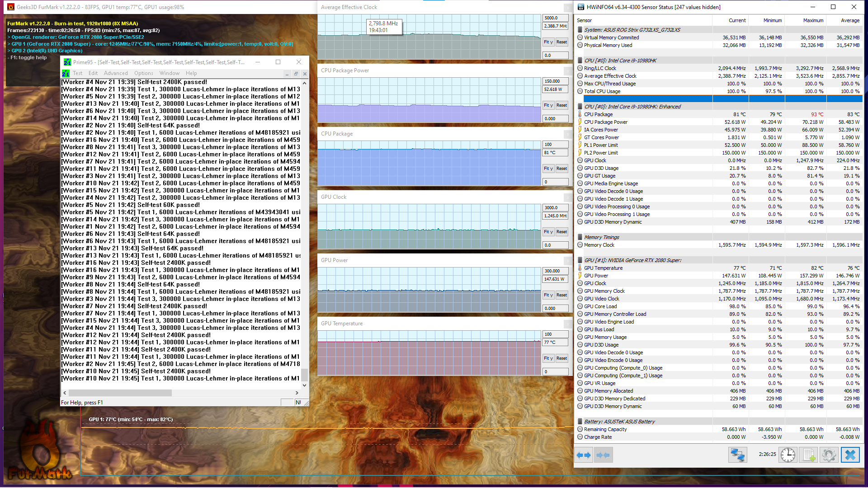
Task: Open the Advanced menu in Prime95
Action: click(x=116, y=73)
